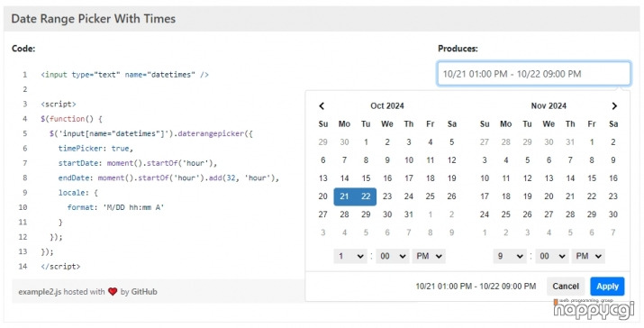The height and width of the screenshot is (328, 644).
Task: Open the start hour dropdown showing 1
Action: click(350, 256)
